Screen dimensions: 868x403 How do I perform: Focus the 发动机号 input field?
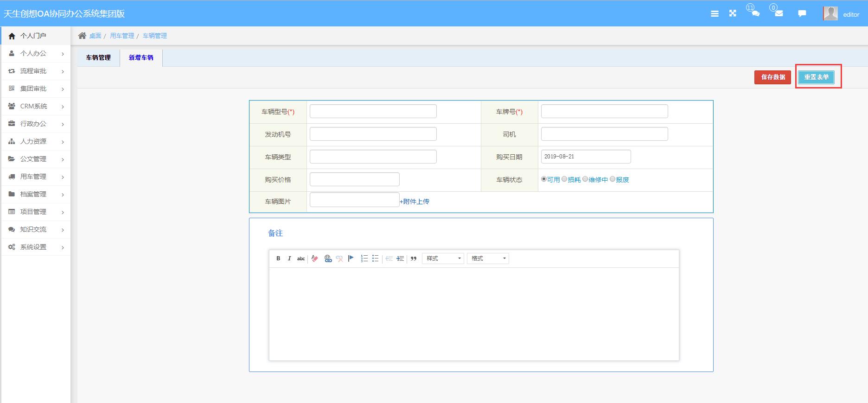point(373,134)
